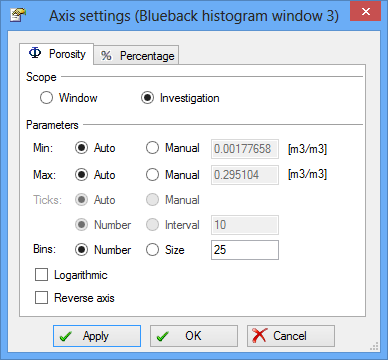
Task: Switch to the Percentage tab
Action: (136, 55)
